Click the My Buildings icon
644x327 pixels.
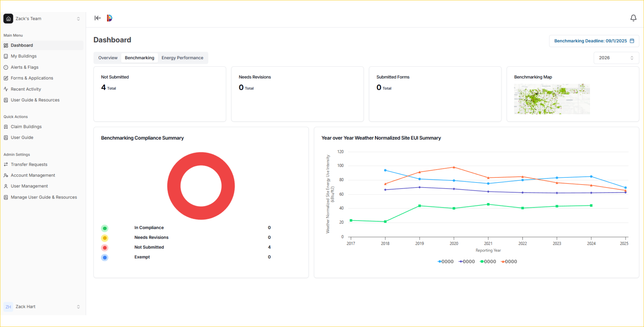click(6, 56)
